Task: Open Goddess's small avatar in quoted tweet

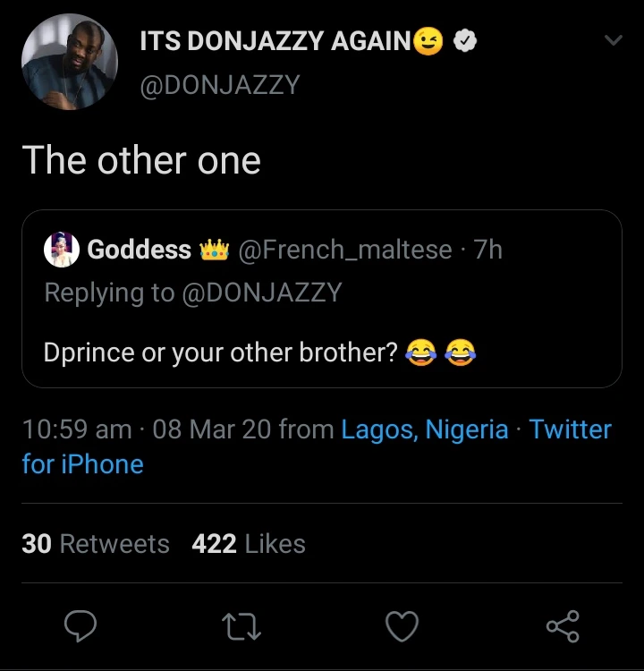Action: point(62,250)
